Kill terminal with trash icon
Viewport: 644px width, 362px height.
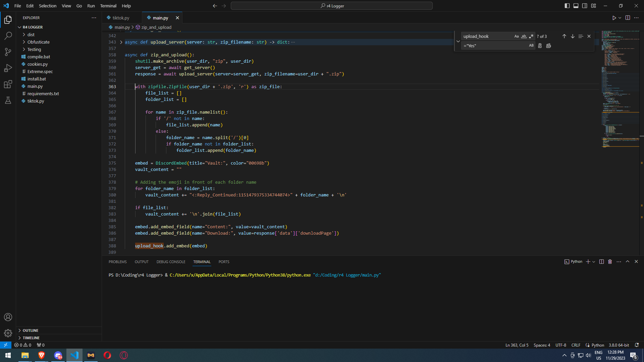(x=610, y=262)
